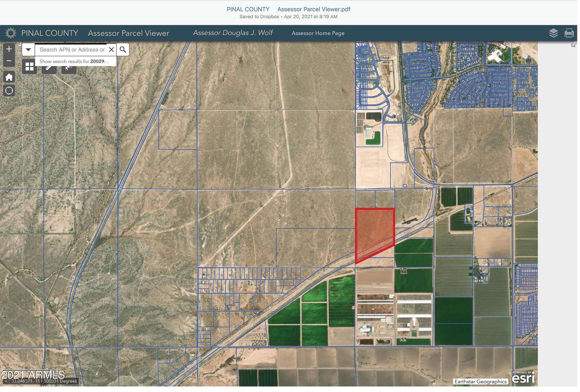Zoom in with the plus button
The image size is (580, 392).
(x=9, y=49)
